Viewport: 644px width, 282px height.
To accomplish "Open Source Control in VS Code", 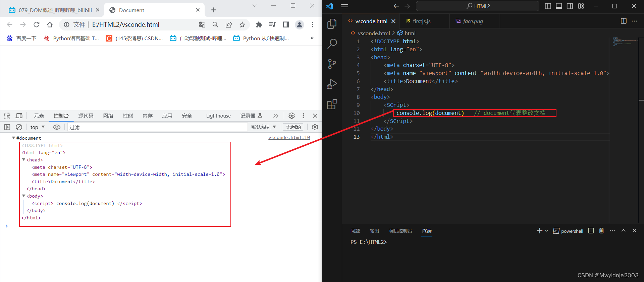I will [x=332, y=64].
